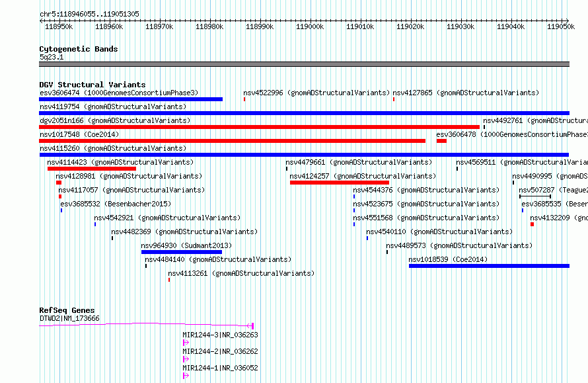Image resolution: width=588 pixels, height=383 pixels.
Task: Click the black span glyph under nsv507287
Action: (535, 196)
